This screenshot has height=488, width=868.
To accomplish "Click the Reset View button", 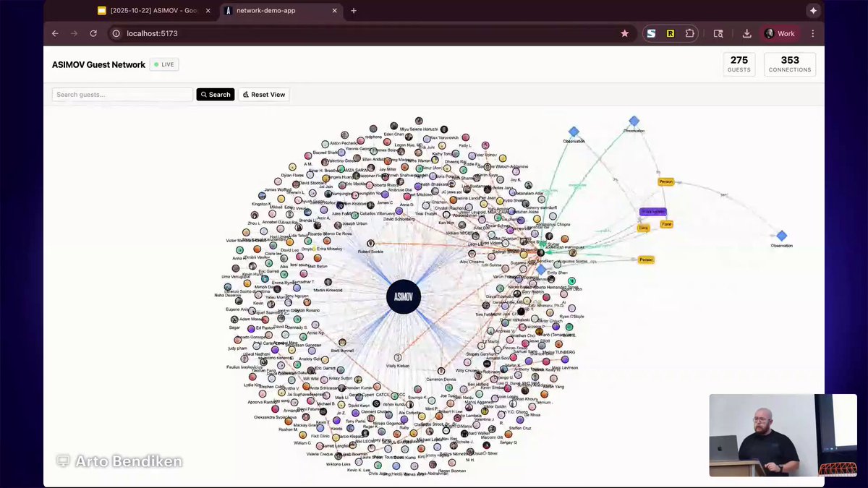I will coord(263,95).
